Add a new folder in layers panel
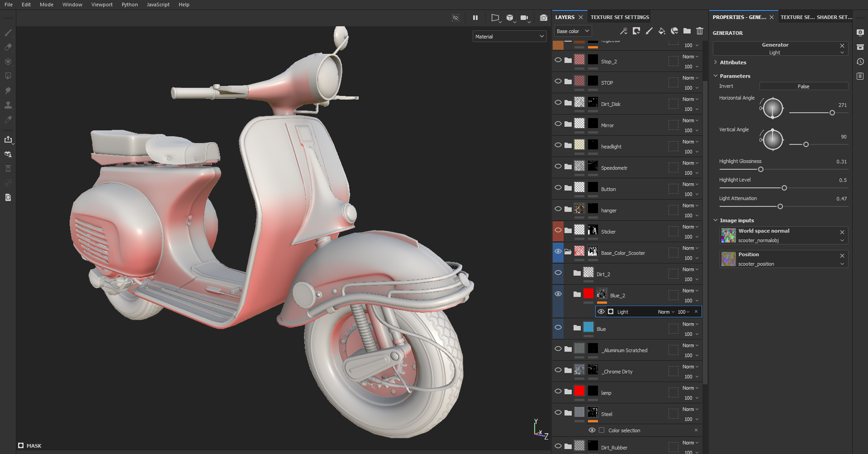The height and width of the screenshot is (454, 868). (x=687, y=31)
